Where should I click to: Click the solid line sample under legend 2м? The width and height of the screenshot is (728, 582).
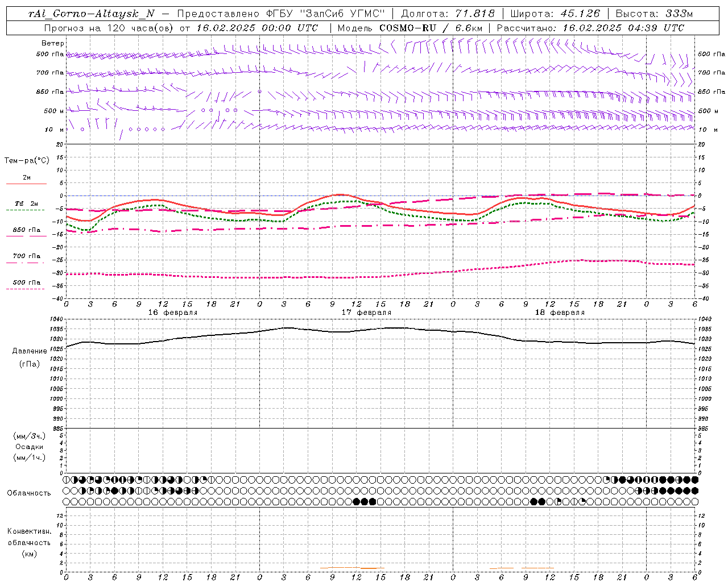coord(26,184)
